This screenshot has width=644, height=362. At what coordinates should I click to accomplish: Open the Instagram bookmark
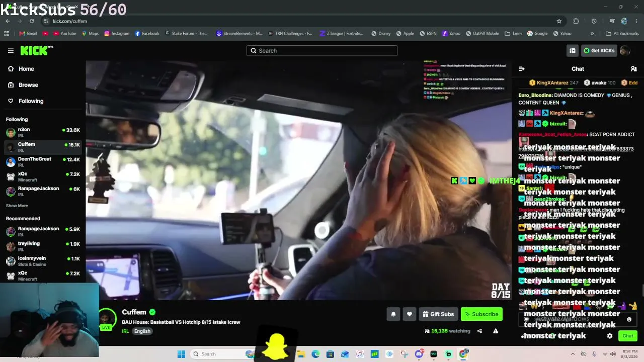[x=117, y=34]
